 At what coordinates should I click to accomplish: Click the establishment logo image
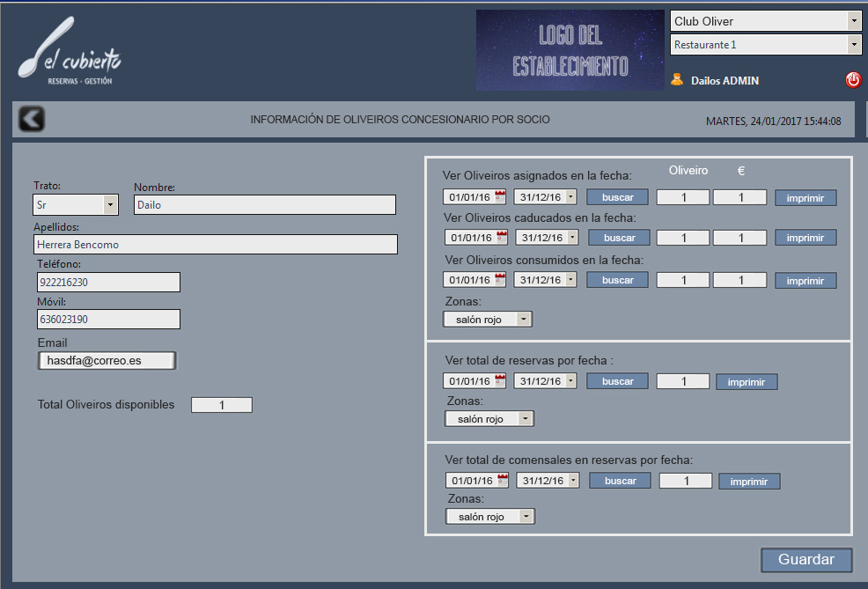(570, 50)
